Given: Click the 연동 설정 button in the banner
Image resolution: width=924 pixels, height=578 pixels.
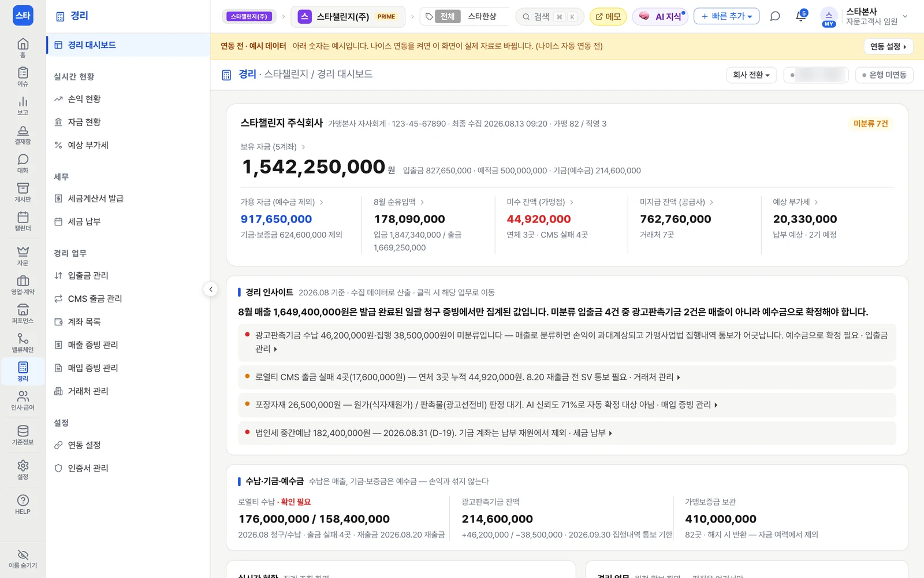Looking at the screenshot, I should click(888, 46).
